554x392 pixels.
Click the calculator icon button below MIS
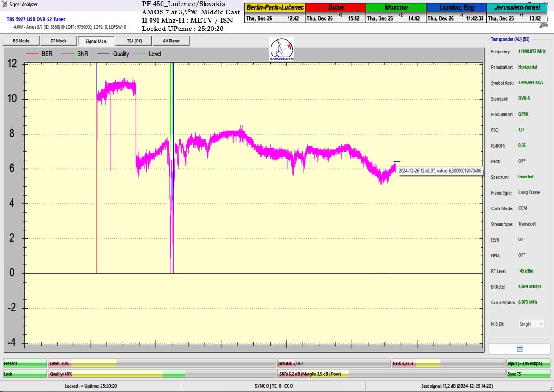click(x=519, y=348)
